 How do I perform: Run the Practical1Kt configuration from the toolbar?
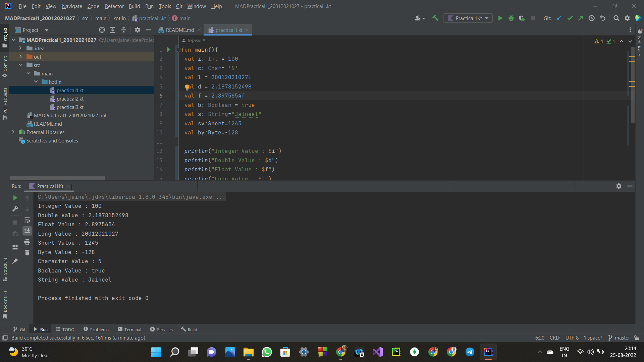[x=500, y=18]
